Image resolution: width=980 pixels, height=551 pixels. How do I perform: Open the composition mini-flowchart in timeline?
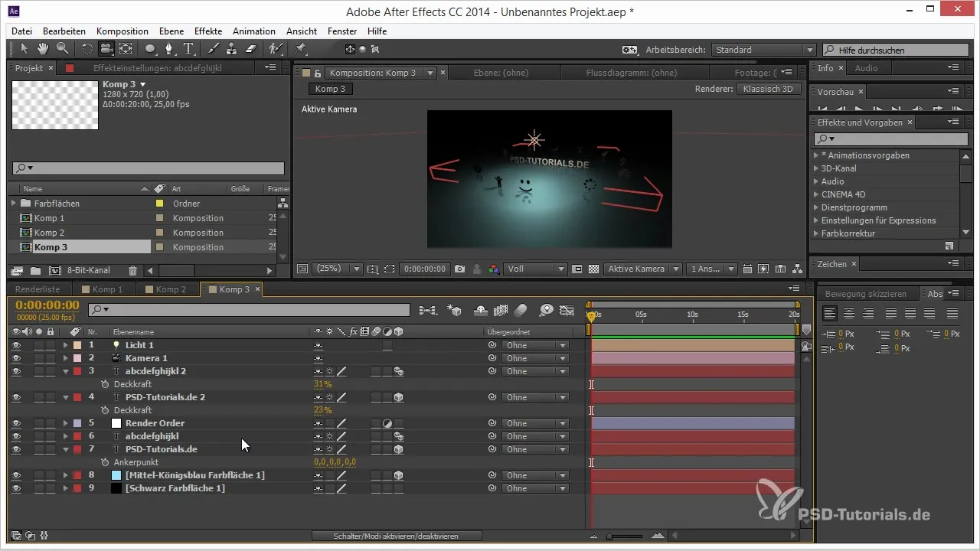428,310
